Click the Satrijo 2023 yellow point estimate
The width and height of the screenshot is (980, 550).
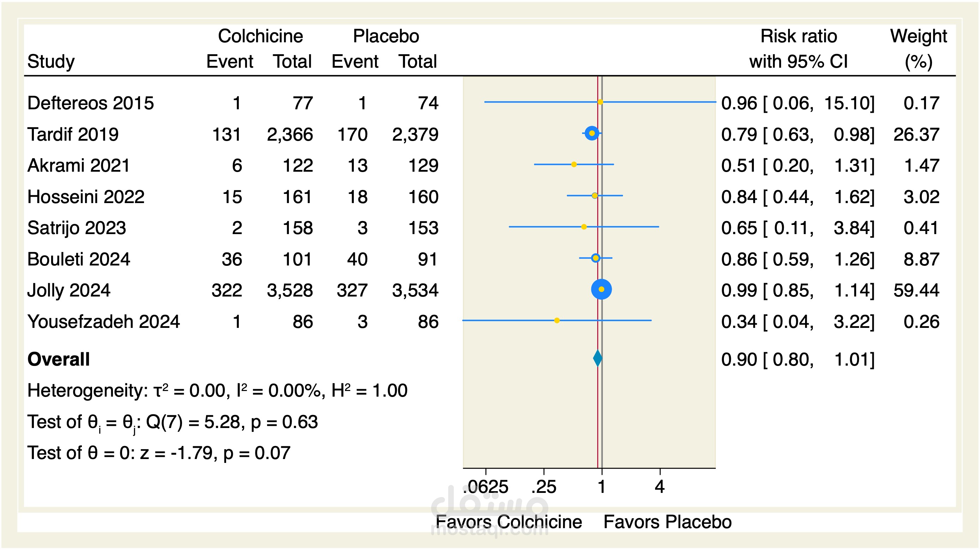pos(584,227)
